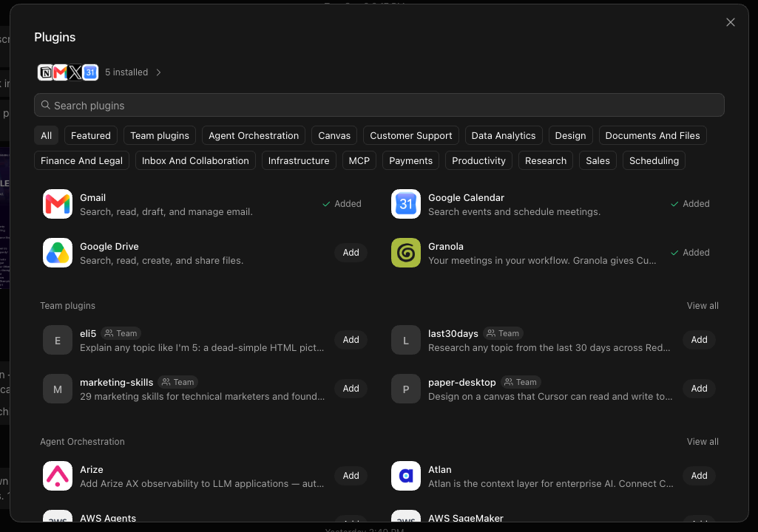The height and width of the screenshot is (532, 758).
Task: Close the Plugins dialog
Action: 731,22
